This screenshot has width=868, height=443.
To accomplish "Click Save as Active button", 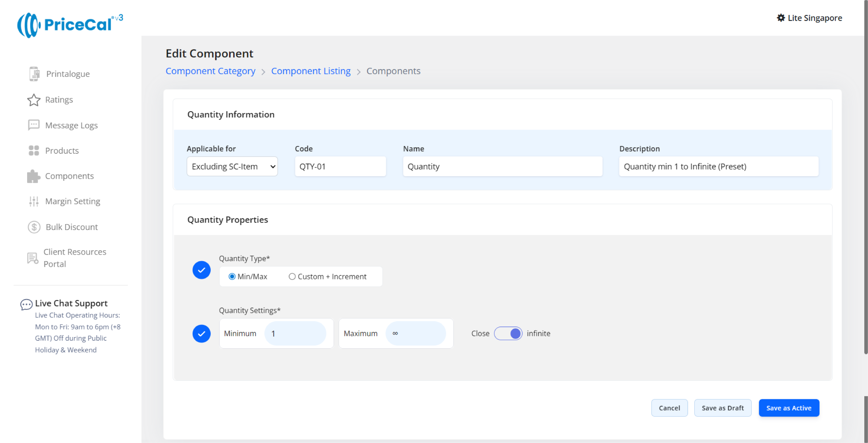I will tap(789, 408).
